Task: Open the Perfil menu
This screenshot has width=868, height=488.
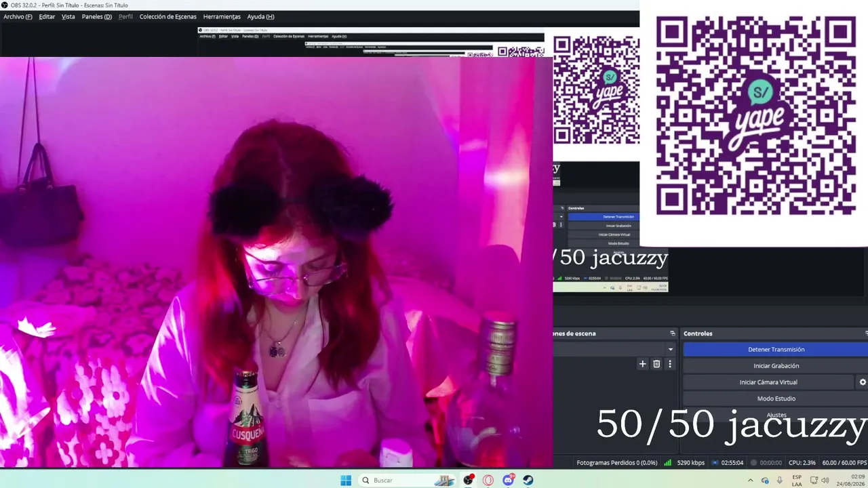Action: click(x=125, y=16)
